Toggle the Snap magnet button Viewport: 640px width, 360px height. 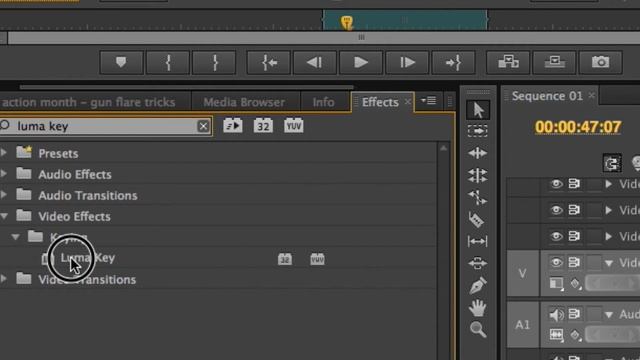tap(612, 164)
